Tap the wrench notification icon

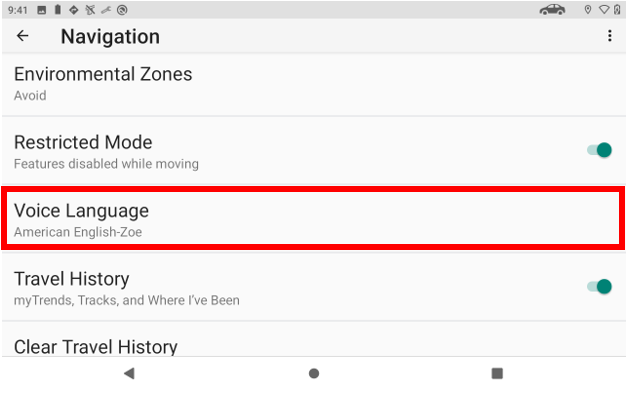tap(106, 10)
